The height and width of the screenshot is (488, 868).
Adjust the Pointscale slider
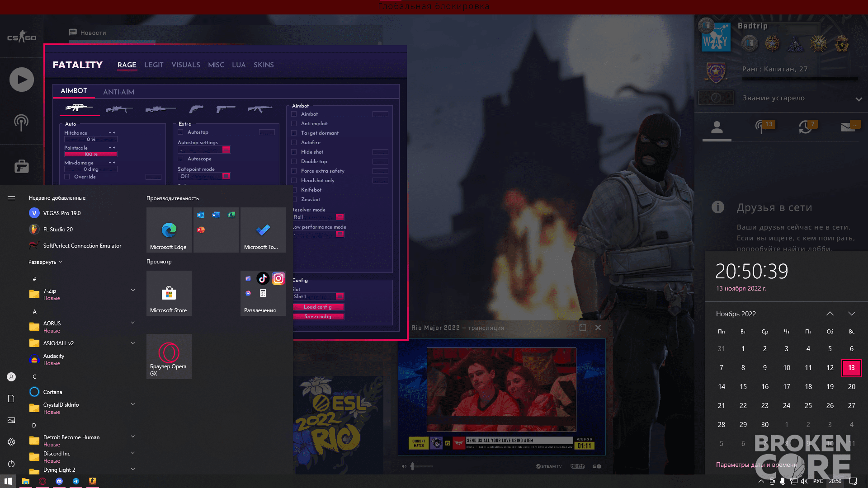pyautogui.click(x=91, y=154)
